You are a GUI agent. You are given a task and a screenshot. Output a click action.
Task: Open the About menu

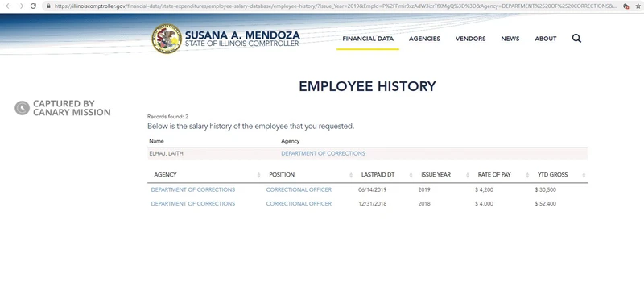pyautogui.click(x=546, y=39)
